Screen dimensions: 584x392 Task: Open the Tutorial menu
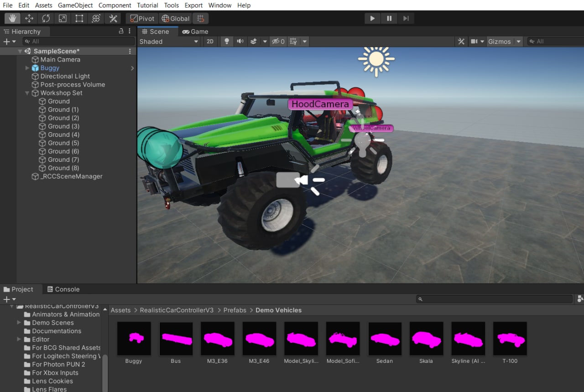pos(148,5)
